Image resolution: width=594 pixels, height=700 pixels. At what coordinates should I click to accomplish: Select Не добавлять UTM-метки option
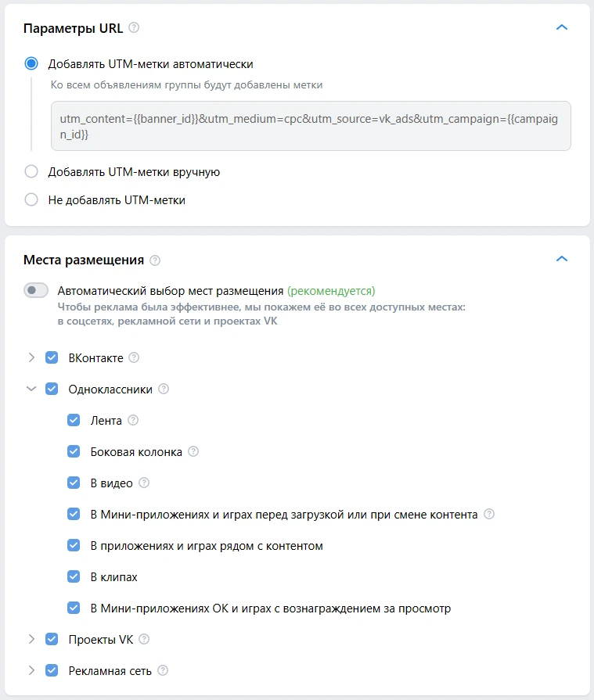click(x=31, y=199)
